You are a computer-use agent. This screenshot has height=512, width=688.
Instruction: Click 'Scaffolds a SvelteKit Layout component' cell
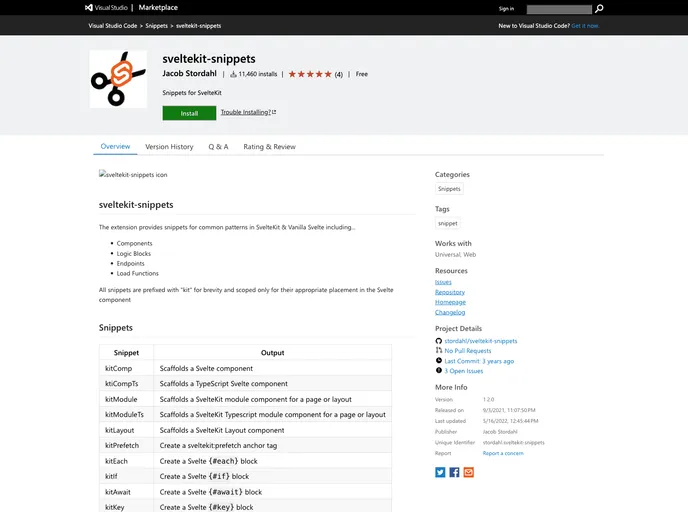point(272,430)
